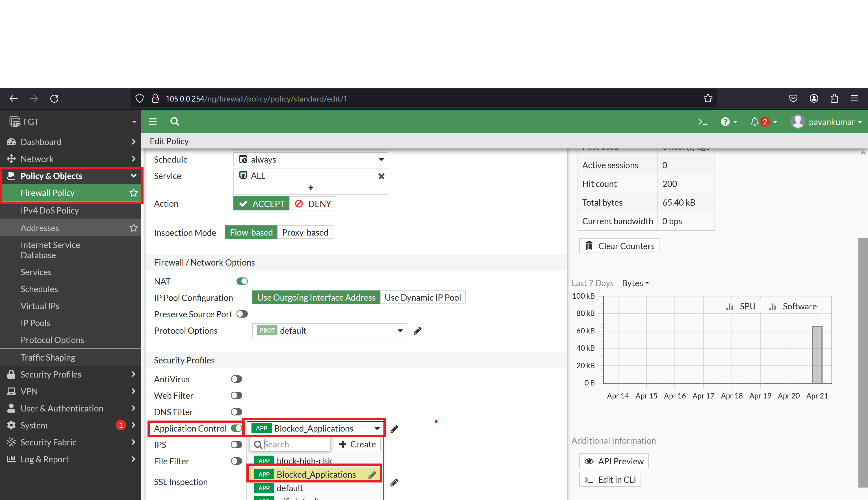Viewport: 868px width, 500px height.
Task: Edit the SSL Inspection profile pencil
Action: 394,483
